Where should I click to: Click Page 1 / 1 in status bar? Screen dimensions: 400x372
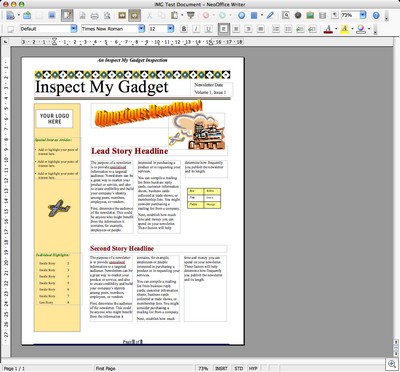click(x=14, y=368)
